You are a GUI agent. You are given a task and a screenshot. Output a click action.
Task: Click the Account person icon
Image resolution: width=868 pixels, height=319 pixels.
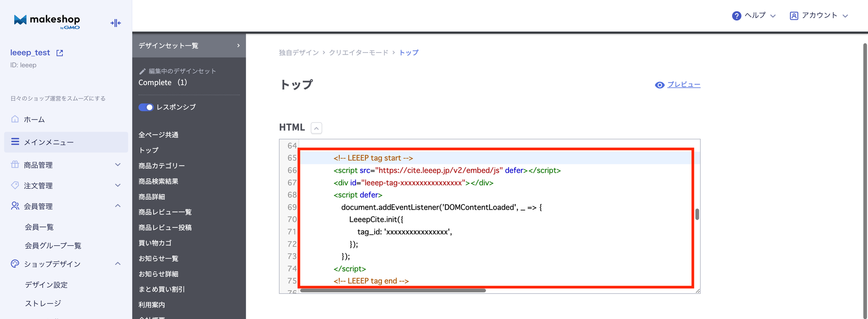click(x=794, y=16)
